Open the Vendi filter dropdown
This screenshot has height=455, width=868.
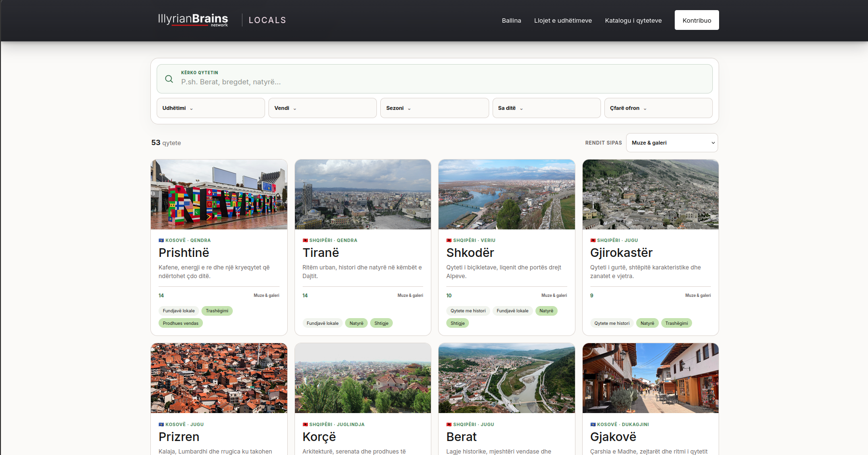322,108
